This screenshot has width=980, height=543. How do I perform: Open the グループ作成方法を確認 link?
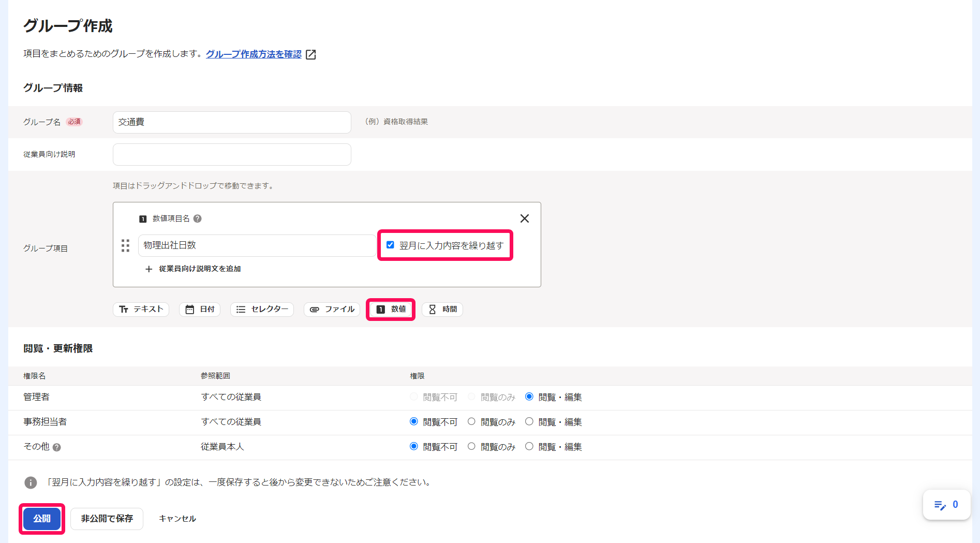coord(254,54)
